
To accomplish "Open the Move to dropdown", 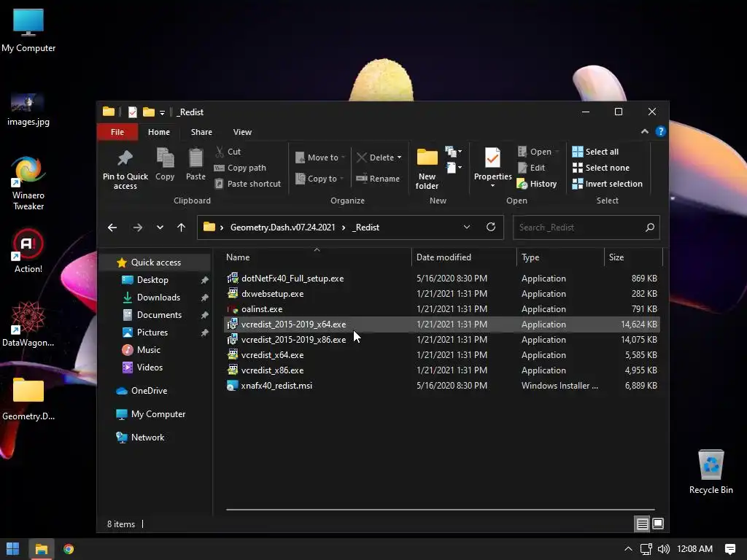I will pyautogui.click(x=320, y=157).
